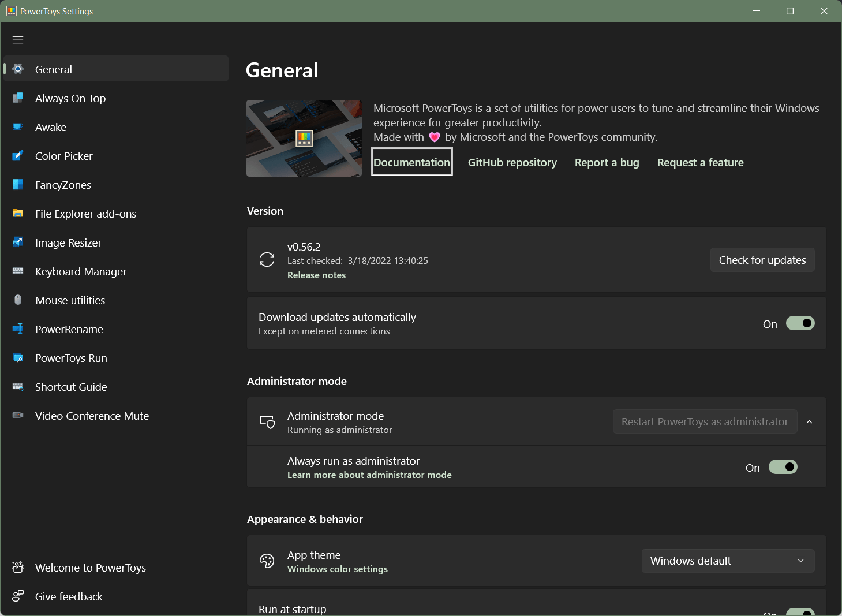Screen dimensions: 842x616
Task: Turn off Download updates automatically
Action: click(x=800, y=323)
